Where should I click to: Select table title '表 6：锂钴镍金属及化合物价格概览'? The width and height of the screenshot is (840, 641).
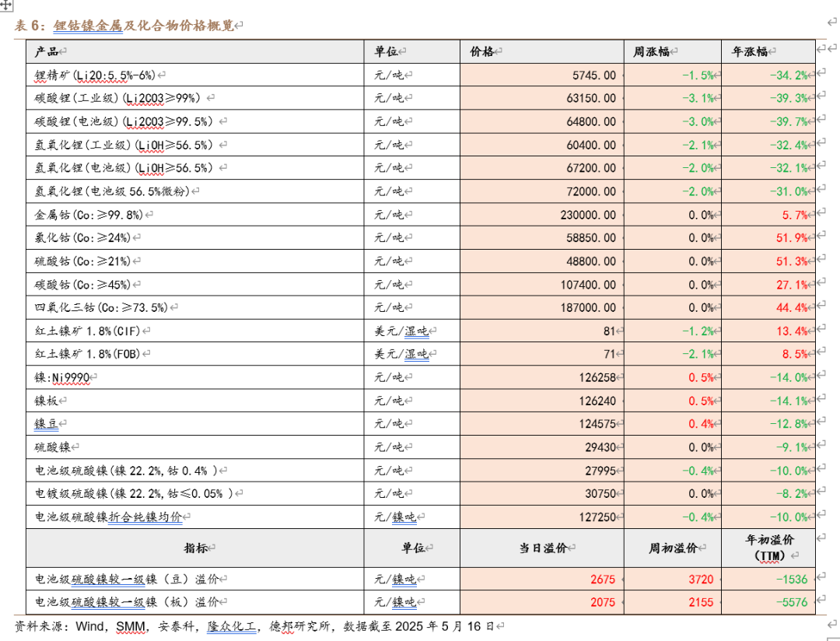pos(124,25)
